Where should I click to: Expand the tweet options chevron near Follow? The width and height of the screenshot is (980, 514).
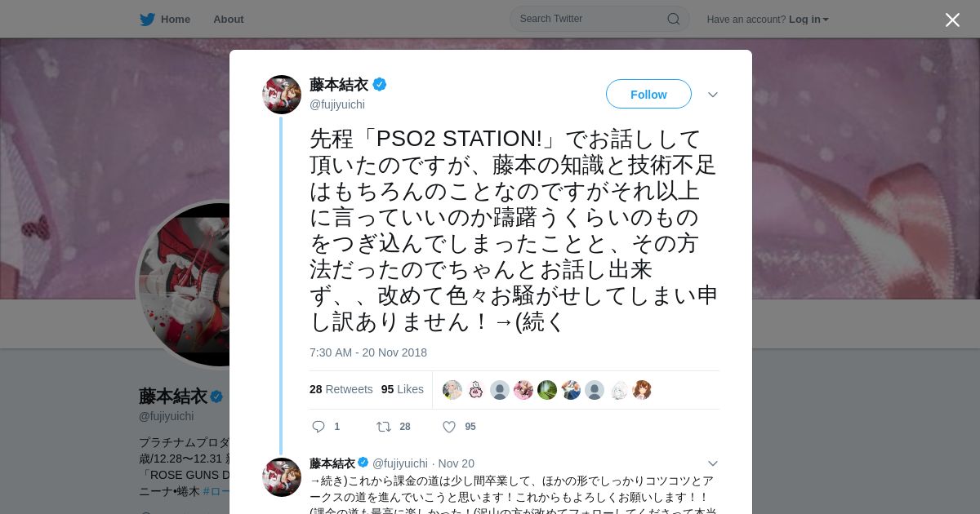click(x=713, y=95)
